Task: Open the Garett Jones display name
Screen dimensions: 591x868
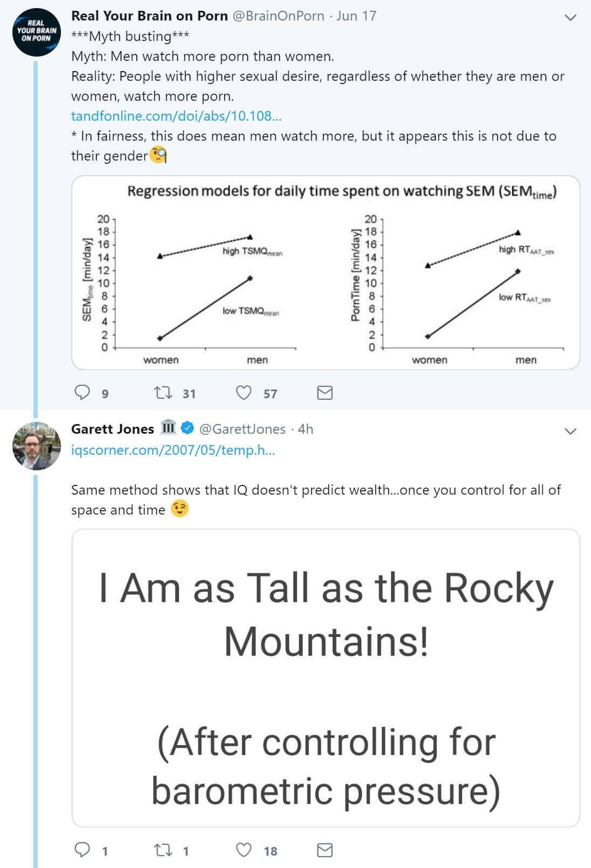Action: point(113,429)
